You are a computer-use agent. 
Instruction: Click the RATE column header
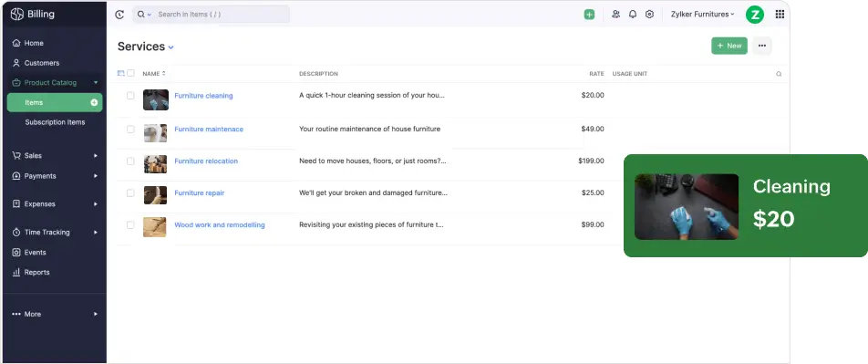coord(596,74)
